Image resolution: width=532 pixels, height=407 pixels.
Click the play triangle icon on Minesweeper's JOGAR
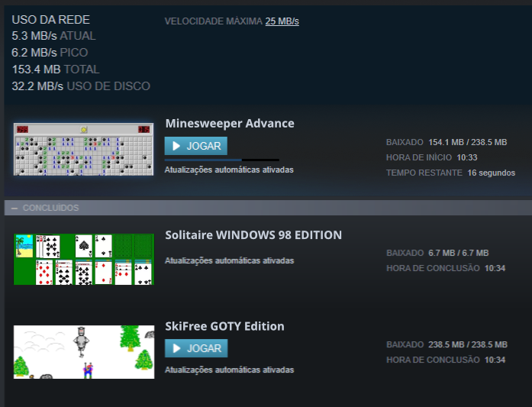point(176,146)
